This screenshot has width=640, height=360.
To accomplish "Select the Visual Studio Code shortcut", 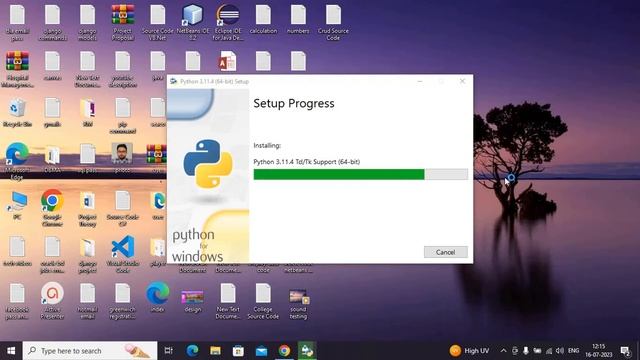I will tap(122, 253).
